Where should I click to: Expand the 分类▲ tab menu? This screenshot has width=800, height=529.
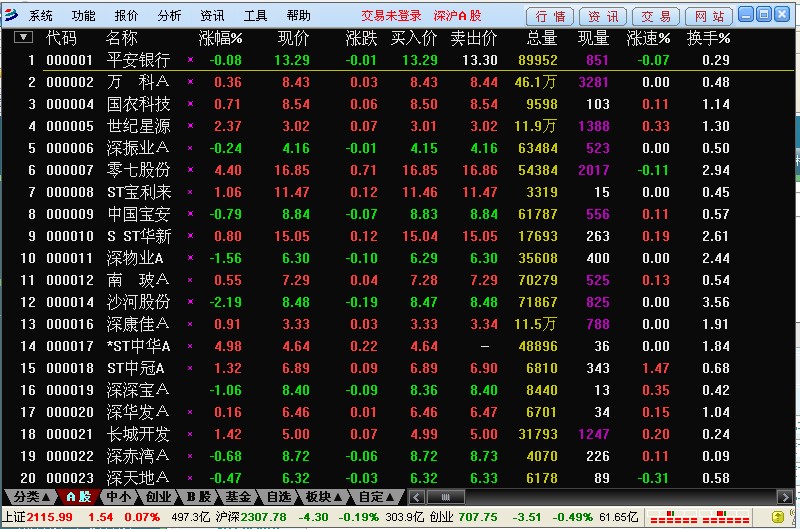click(x=31, y=497)
